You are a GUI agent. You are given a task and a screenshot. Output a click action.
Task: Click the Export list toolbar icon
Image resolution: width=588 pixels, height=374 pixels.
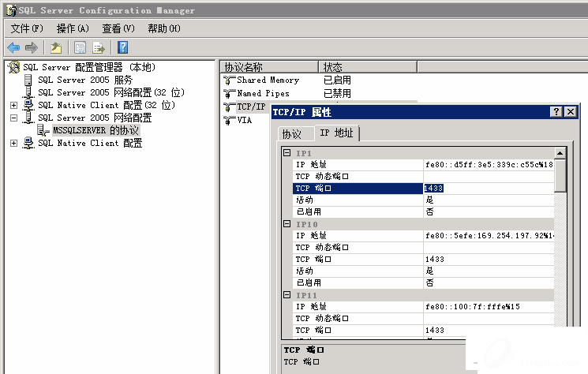(99, 47)
